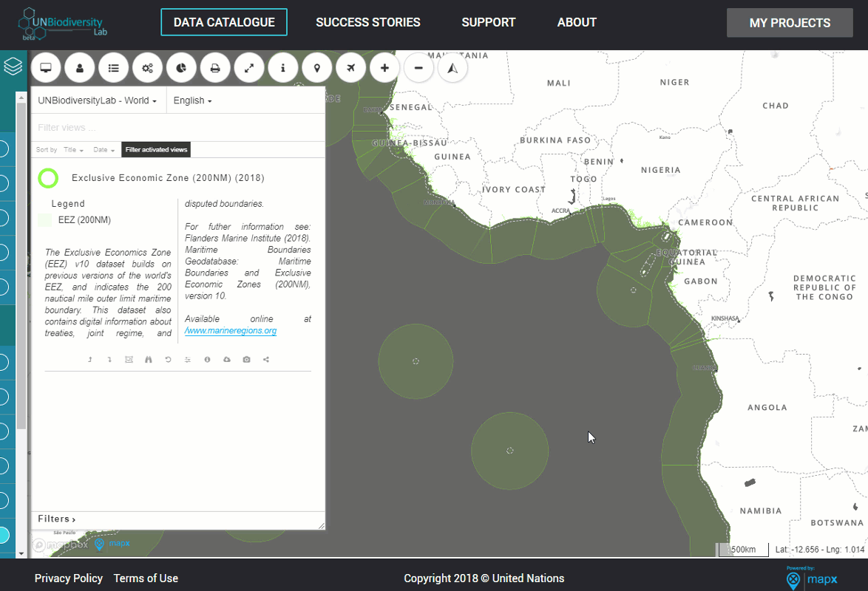Zoom out the map with minus button
Image resolution: width=868 pixels, height=591 pixels.
(x=418, y=68)
